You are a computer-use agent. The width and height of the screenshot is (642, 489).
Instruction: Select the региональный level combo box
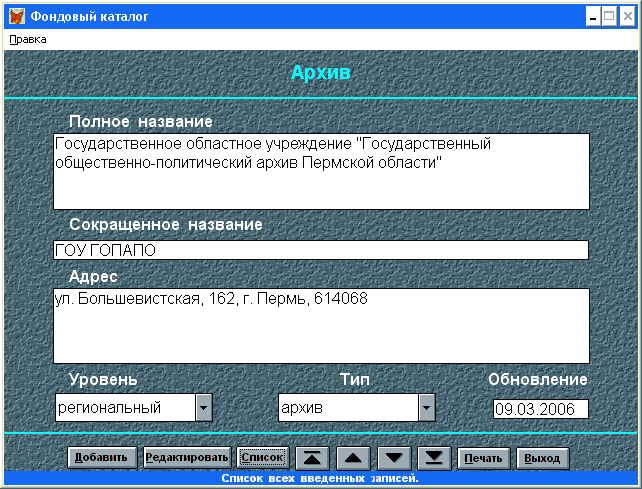click(134, 408)
